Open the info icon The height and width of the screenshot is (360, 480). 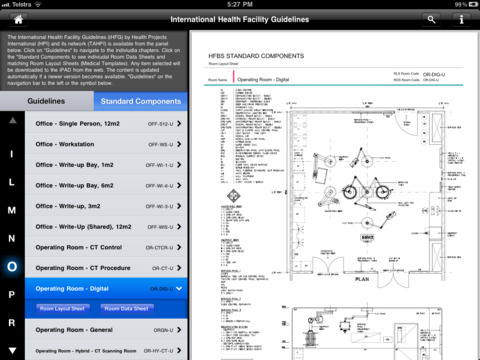coord(461,19)
